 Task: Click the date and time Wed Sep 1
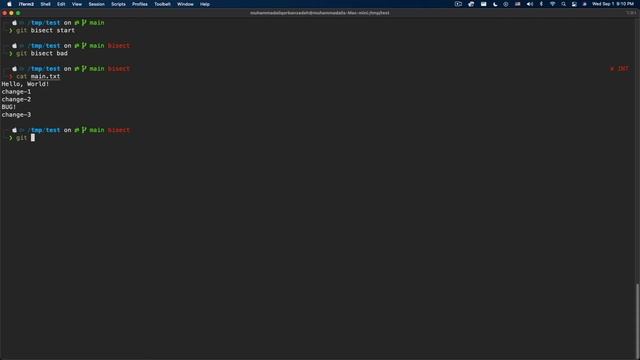click(x=613, y=4)
